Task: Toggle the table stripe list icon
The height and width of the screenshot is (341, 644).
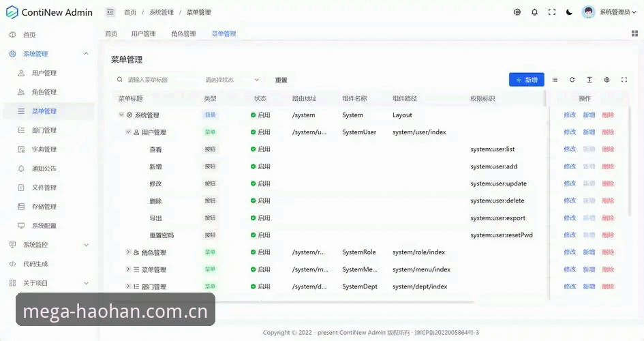Action: [x=555, y=80]
